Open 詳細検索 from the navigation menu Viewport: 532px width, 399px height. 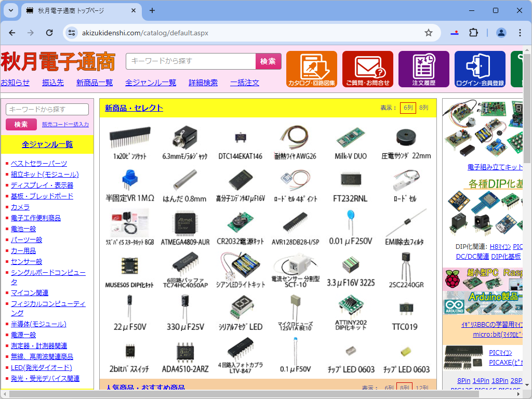[x=203, y=82]
